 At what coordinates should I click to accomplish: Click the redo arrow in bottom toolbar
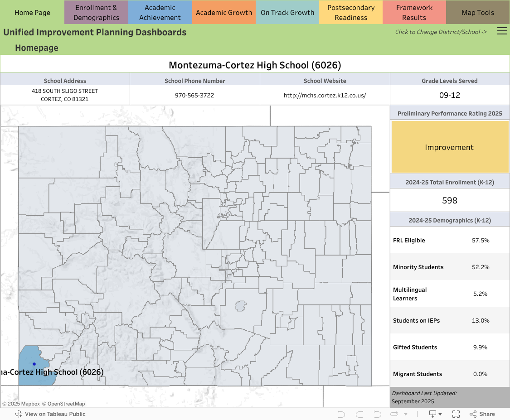[359, 414]
